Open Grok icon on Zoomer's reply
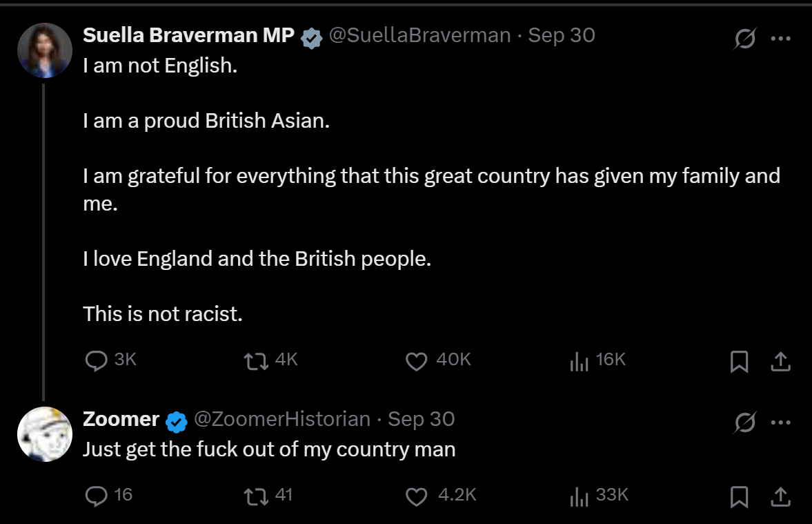812x524 pixels. pyautogui.click(x=744, y=422)
